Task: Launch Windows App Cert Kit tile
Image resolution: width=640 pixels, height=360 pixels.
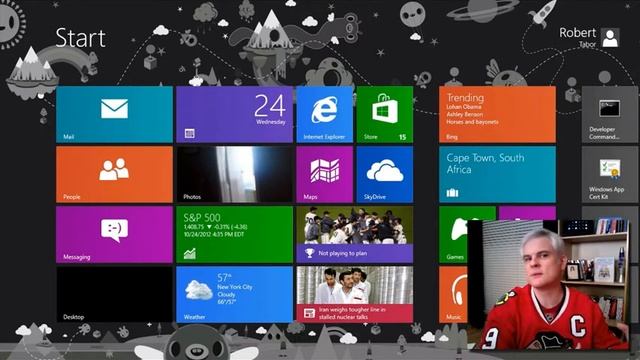Action: (x=610, y=175)
